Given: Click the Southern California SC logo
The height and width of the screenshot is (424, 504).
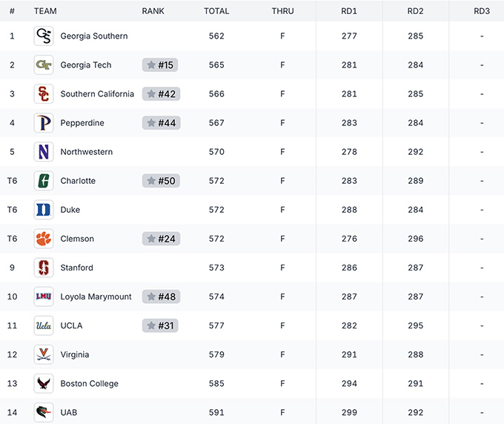Looking at the screenshot, I should point(44,94).
